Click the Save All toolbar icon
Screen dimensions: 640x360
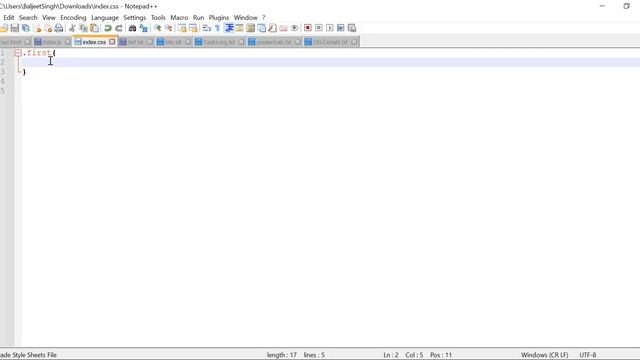26,28
